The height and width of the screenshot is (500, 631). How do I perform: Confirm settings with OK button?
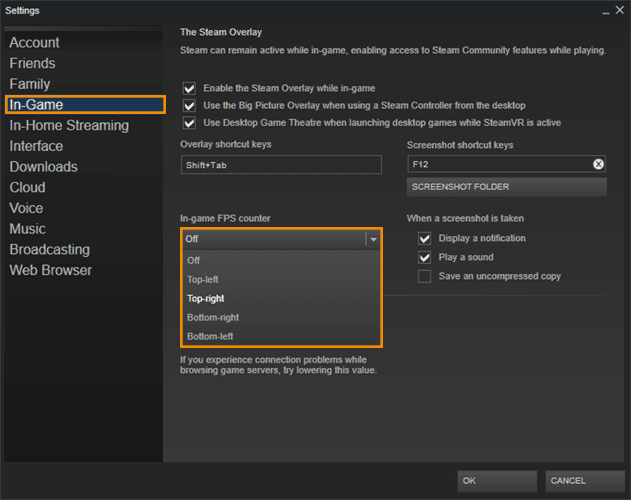(497, 481)
